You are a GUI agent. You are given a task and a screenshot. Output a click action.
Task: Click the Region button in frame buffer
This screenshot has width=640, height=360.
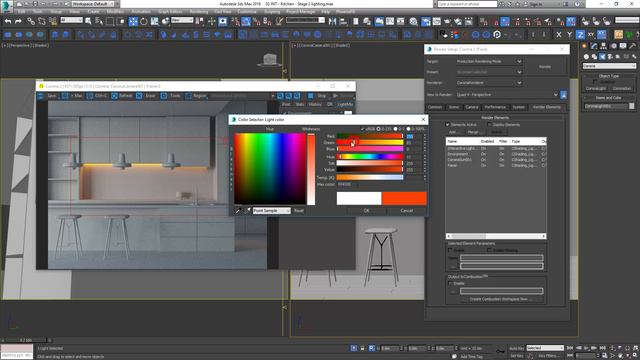point(196,96)
